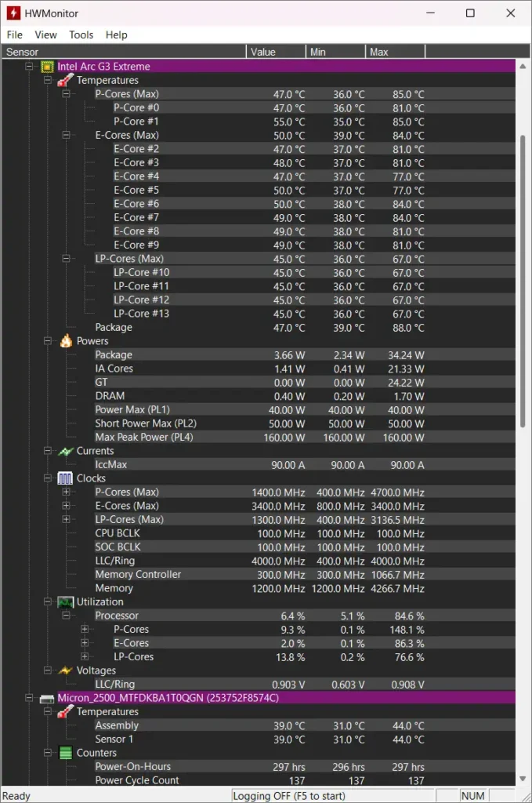This screenshot has width=532, height=803.
Task: Click the Value column header
Action: tap(277, 52)
